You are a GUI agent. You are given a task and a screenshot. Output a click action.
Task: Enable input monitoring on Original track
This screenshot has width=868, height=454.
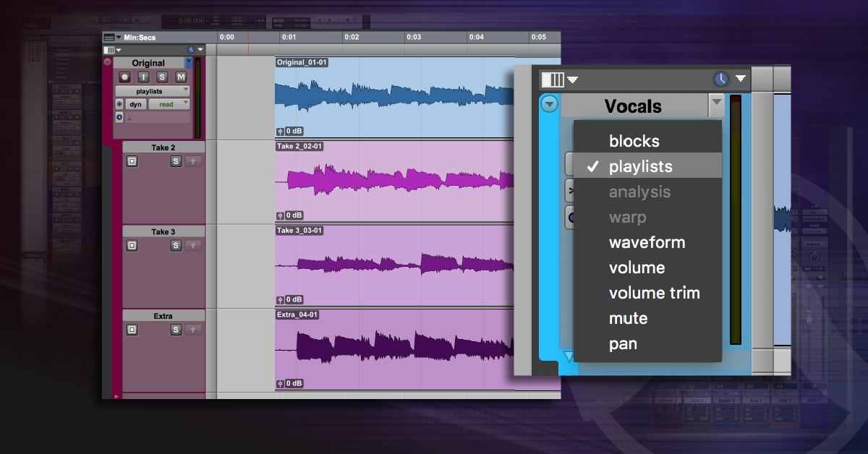pyautogui.click(x=144, y=77)
